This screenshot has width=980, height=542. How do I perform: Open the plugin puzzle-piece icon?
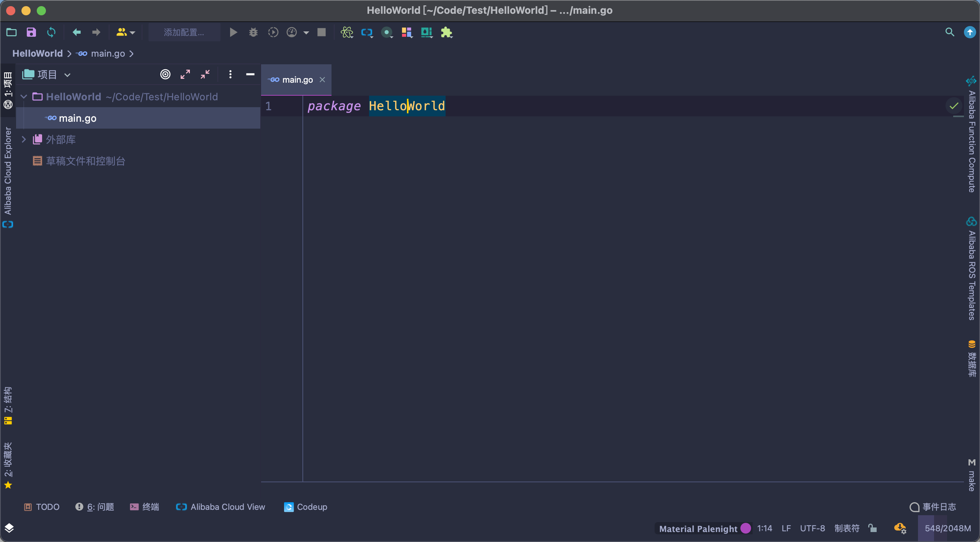(x=446, y=32)
